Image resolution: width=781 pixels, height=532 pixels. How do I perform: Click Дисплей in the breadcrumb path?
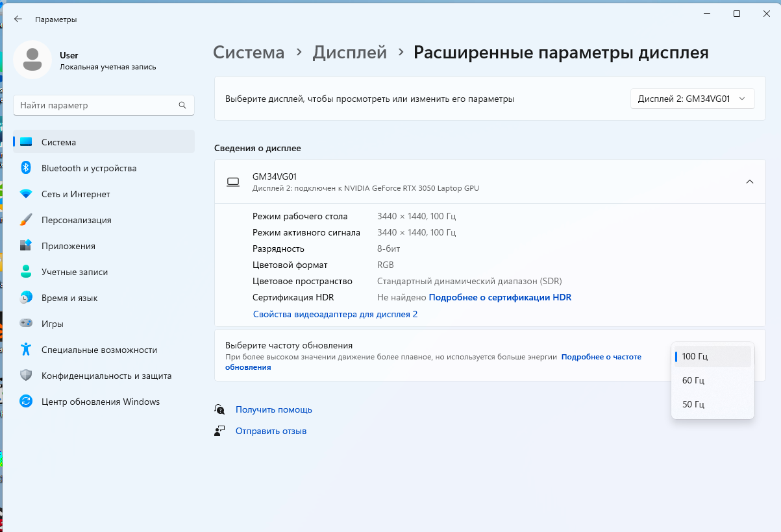(x=349, y=52)
